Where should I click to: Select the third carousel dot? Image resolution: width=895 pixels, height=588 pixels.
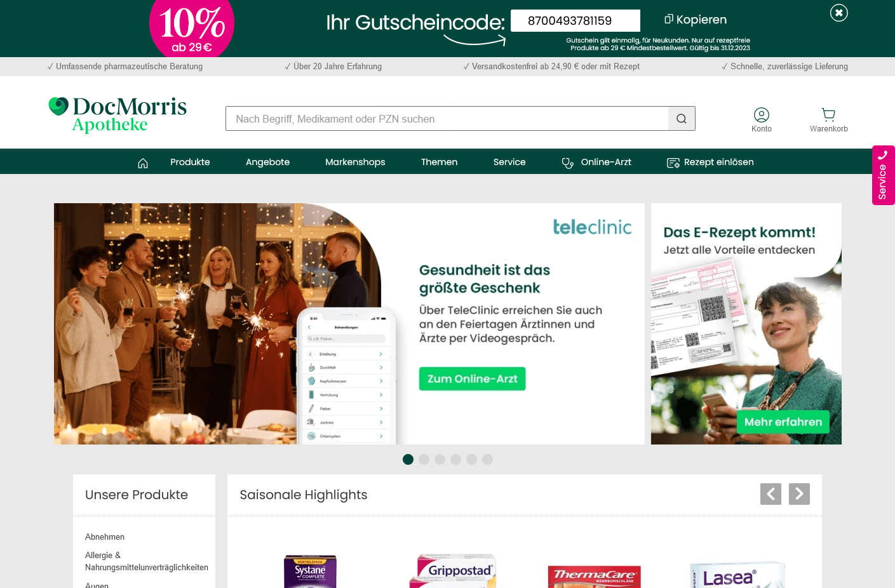440,459
